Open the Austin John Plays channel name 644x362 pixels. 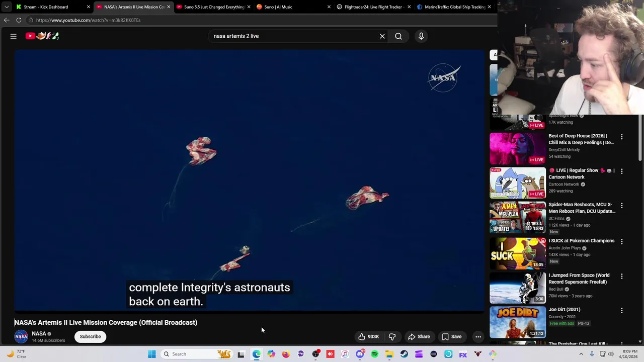565,248
